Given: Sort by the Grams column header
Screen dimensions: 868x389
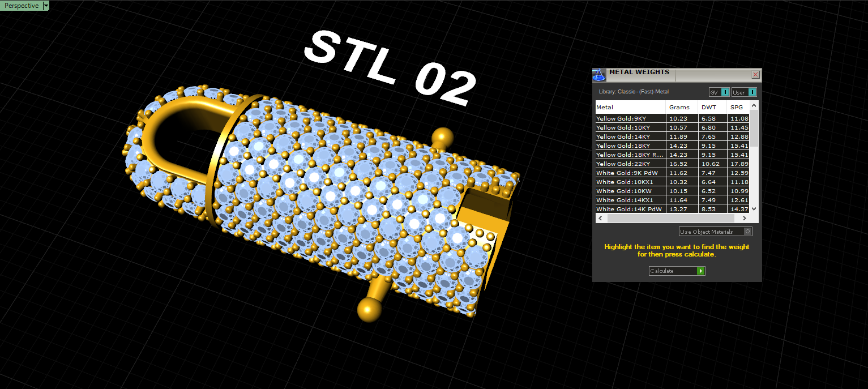Looking at the screenshot, I should pyautogui.click(x=682, y=107).
